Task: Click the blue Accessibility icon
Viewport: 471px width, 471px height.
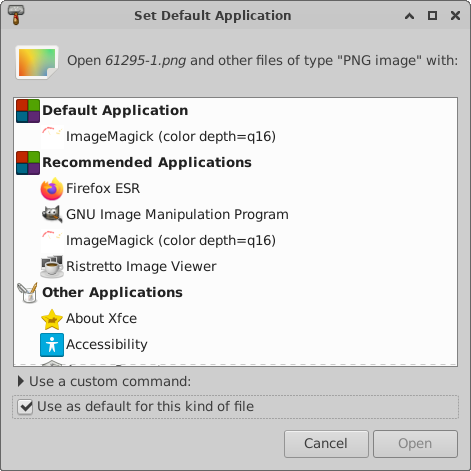Action: point(52,345)
